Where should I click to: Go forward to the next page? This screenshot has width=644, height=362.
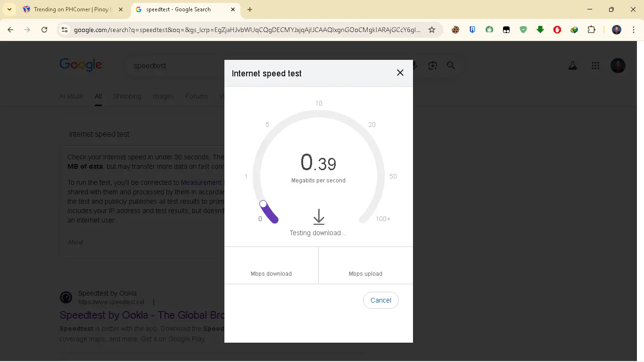point(27,30)
